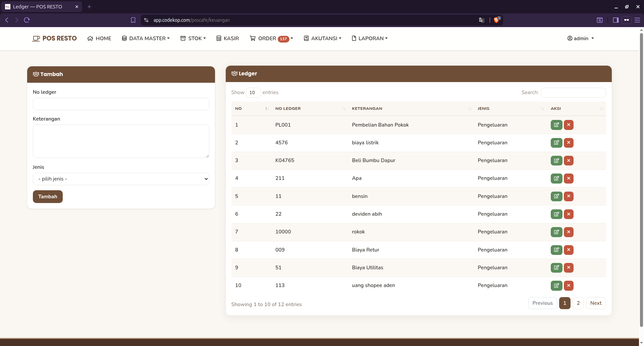The image size is (644, 346).
Task: Focus the ledger Search field
Action: [573, 92]
